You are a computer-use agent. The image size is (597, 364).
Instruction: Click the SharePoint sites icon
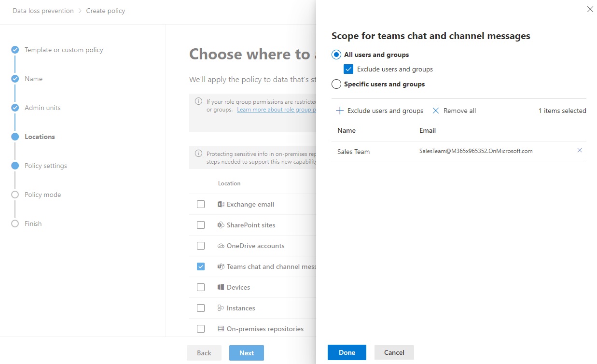pyautogui.click(x=221, y=225)
